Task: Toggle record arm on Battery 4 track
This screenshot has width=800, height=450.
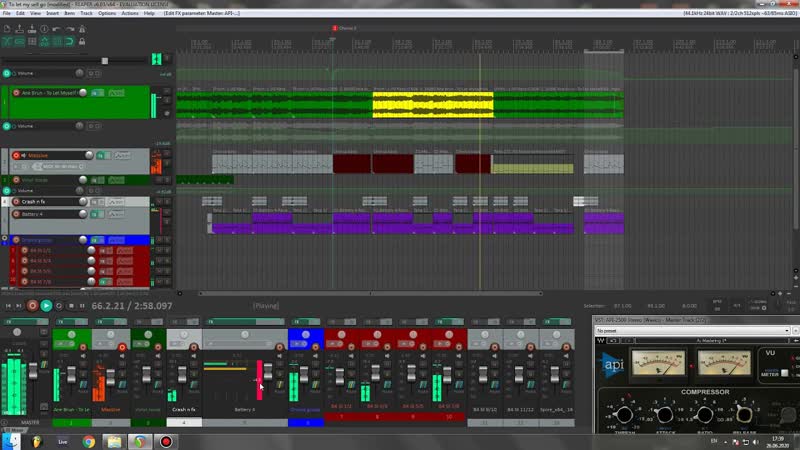Action: tap(16, 214)
